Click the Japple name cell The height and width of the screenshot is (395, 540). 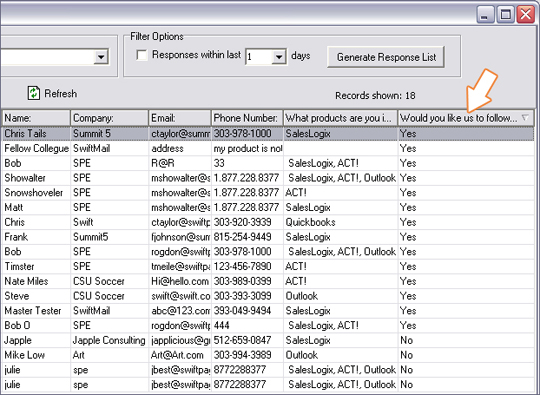click(x=36, y=341)
